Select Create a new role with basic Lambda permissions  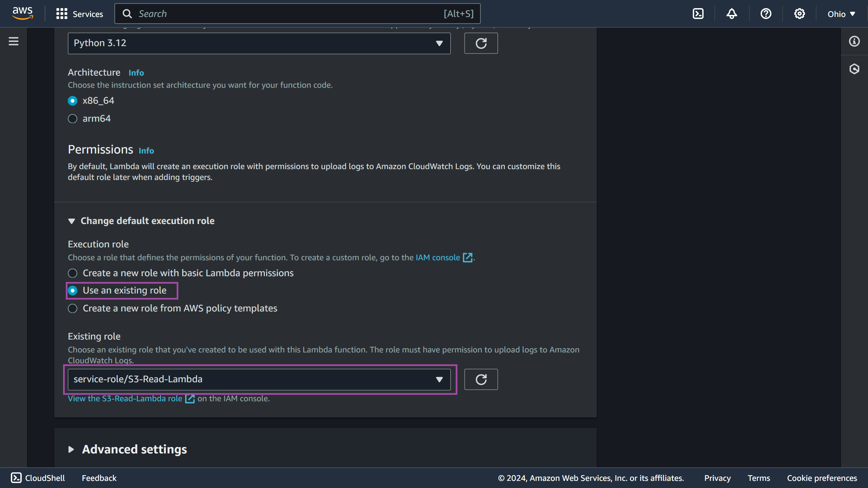point(73,273)
